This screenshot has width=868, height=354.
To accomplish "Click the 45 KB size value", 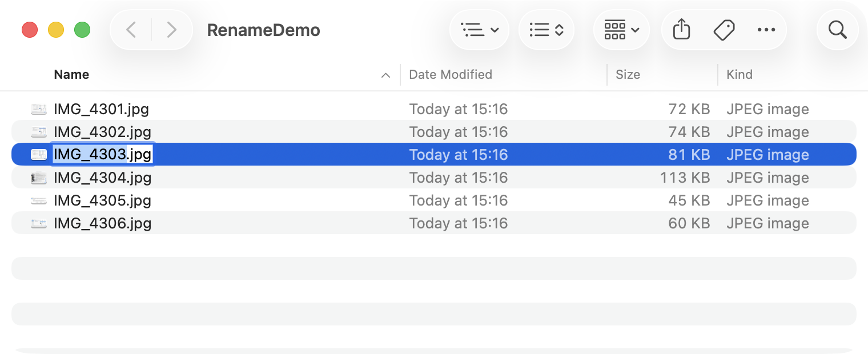I will click(689, 200).
